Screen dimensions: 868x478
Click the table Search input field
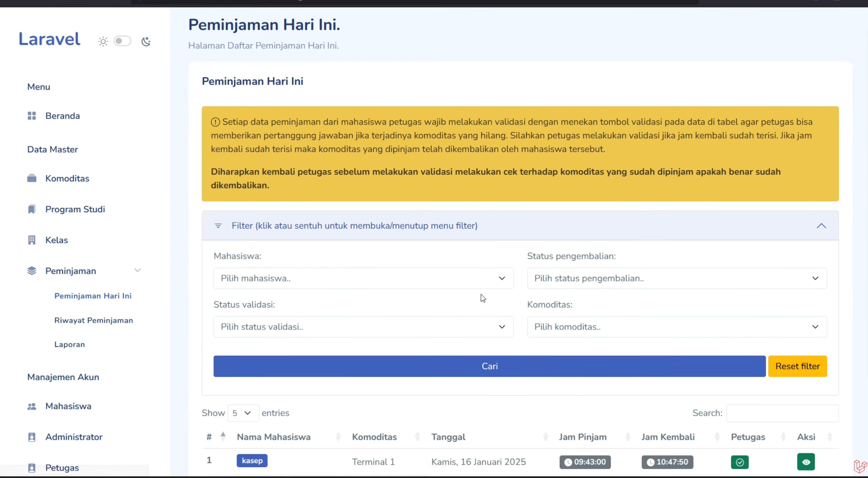click(782, 413)
